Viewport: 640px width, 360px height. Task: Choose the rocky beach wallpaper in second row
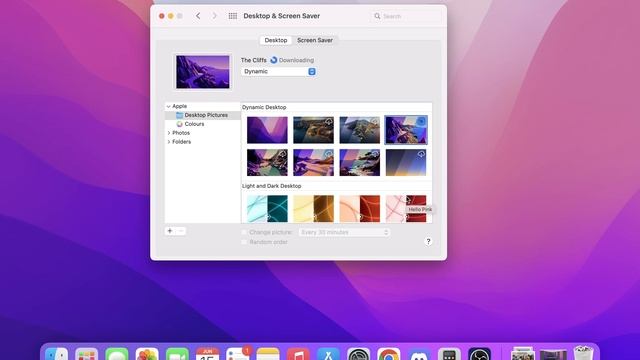360,162
